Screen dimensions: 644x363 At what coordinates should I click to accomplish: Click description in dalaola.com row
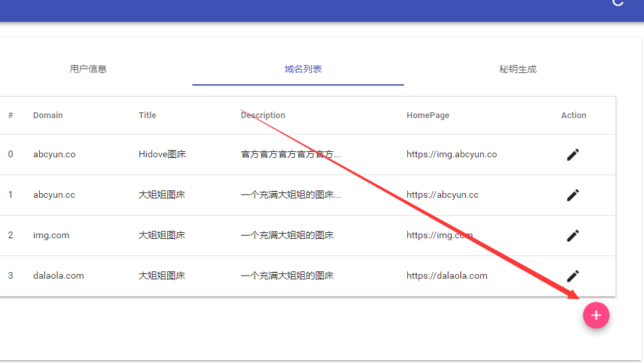(x=287, y=275)
